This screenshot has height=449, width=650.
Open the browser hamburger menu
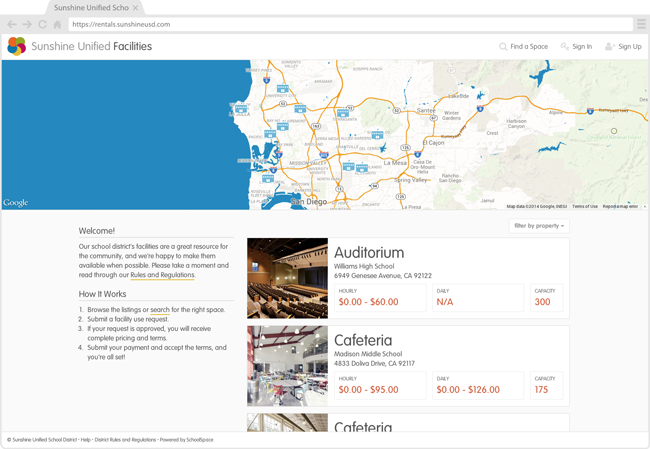(x=641, y=24)
